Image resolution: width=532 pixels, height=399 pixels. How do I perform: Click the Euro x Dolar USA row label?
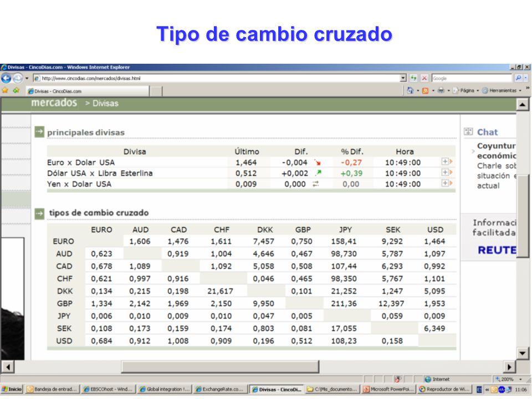81,162
